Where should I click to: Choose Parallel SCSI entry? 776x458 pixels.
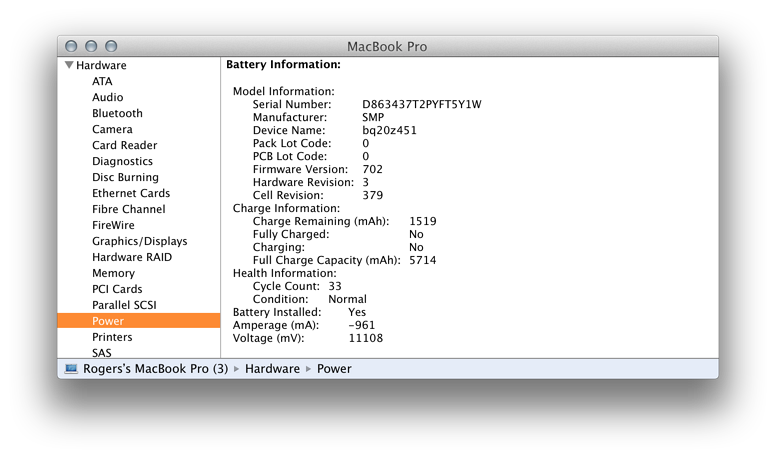coord(124,305)
